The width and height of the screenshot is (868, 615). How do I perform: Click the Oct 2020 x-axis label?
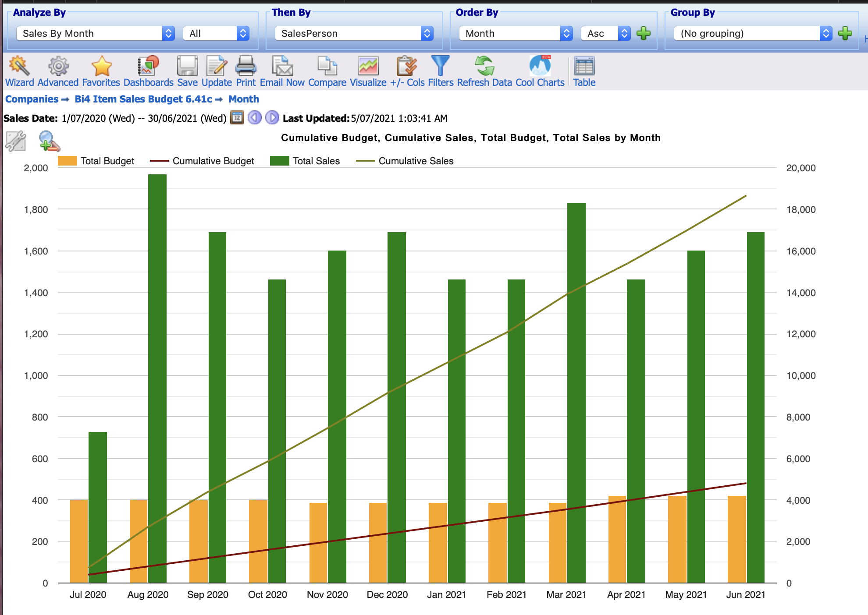click(x=267, y=594)
